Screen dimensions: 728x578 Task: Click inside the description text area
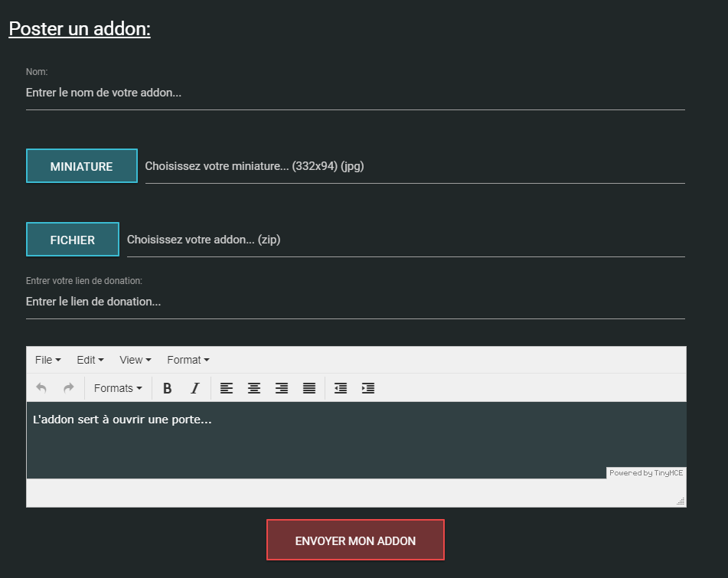pyautogui.click(x=356, y=439)
